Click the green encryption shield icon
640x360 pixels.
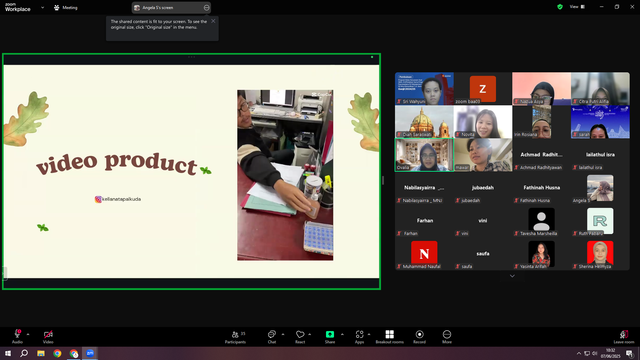click(560, 7)
